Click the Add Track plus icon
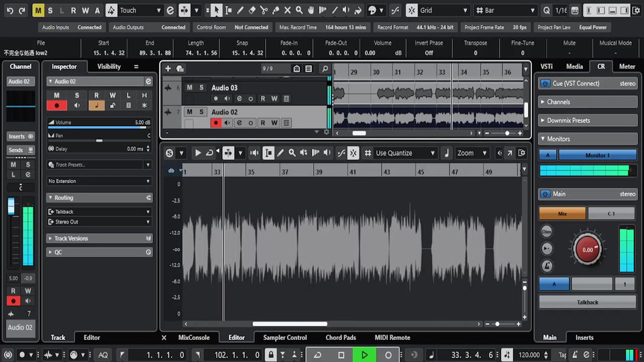644x362 pixels. pyautogui.click(x=168, y=68)
